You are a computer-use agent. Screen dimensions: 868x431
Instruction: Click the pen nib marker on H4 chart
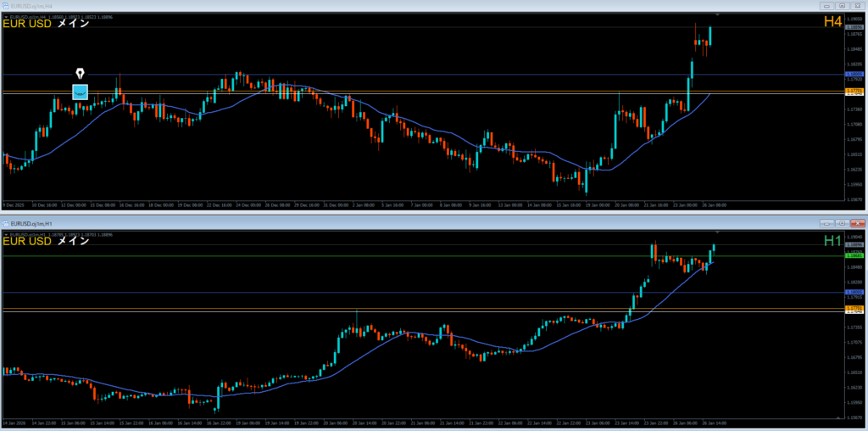click(x=81, y=74)
